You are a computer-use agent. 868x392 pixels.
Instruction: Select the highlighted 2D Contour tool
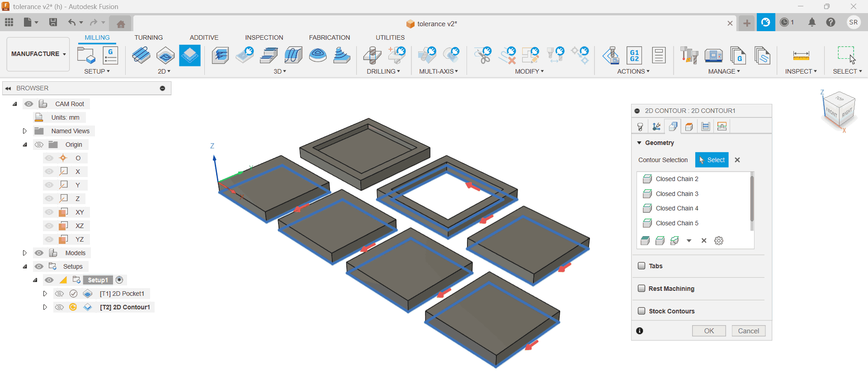pos(190,56)
